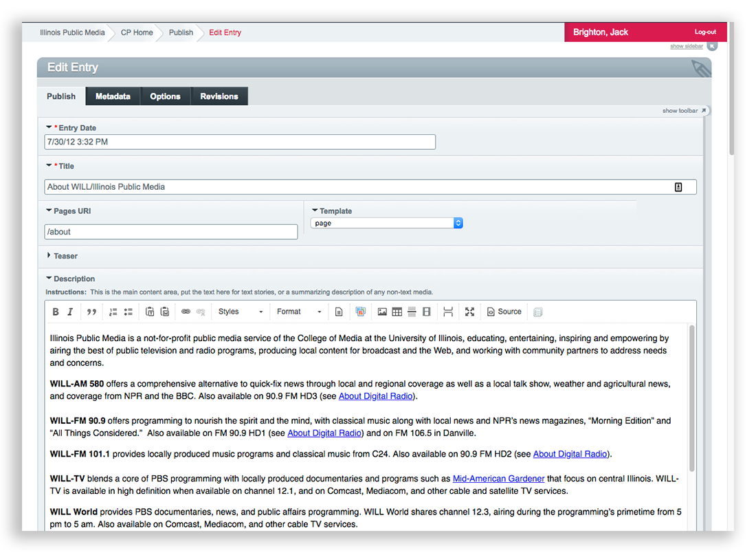
Task: Click the show toolbar text link
Action: (680, 111)
